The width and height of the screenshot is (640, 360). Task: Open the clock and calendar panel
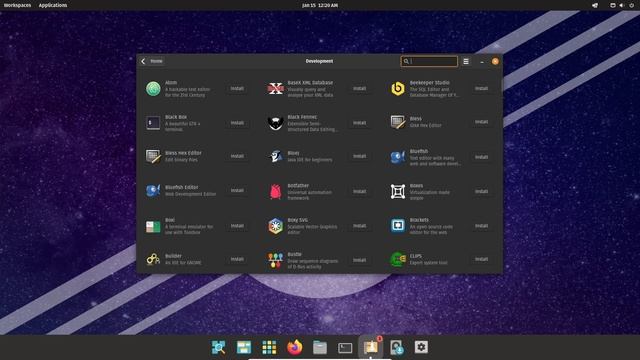320,5
